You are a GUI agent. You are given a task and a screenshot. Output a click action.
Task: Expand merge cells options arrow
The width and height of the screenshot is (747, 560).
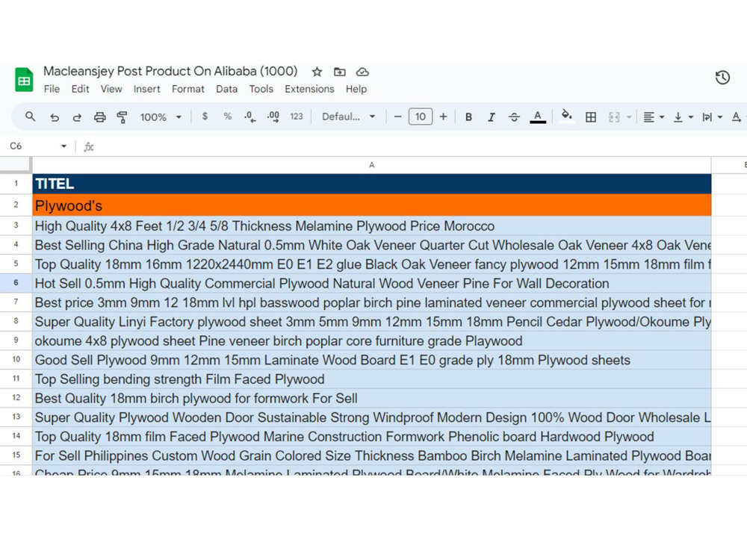pyautogui.click(x=629, y=117)
